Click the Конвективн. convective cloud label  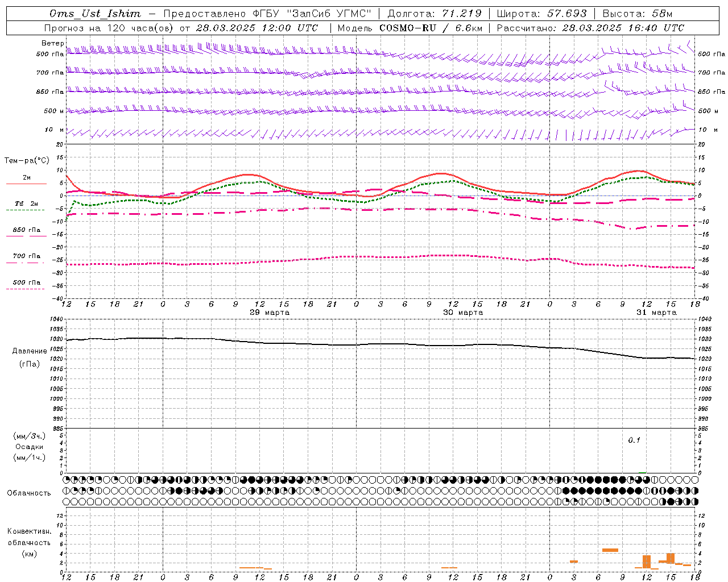click(30, 531)
